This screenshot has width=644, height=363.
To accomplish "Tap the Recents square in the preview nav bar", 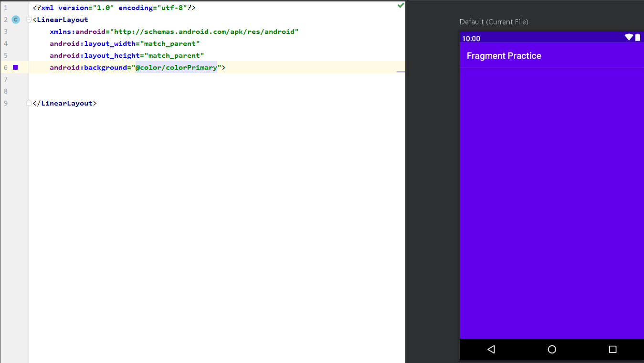I will coord(613,349).
